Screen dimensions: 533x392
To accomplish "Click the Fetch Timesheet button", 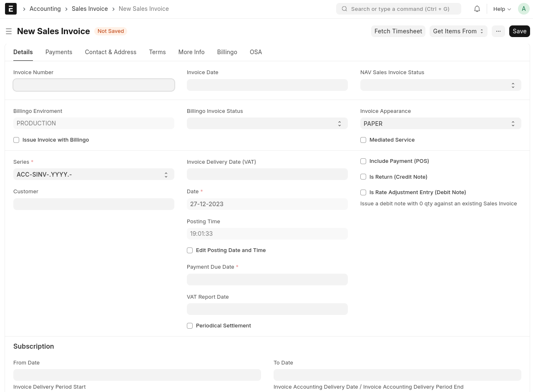I will click(x=398, y=31).
